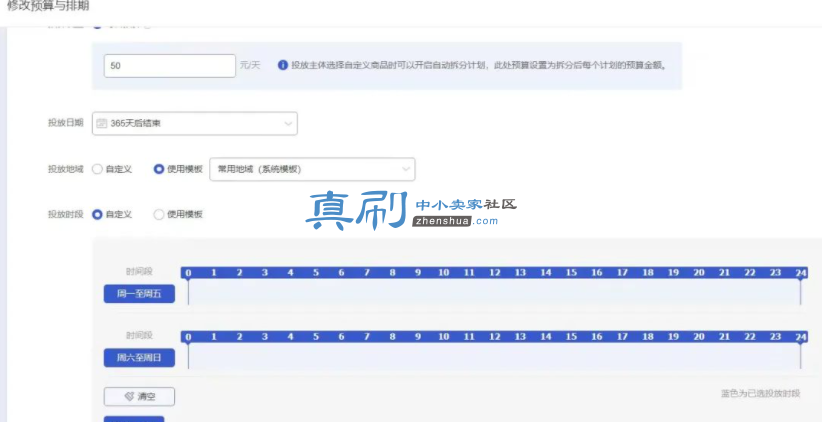Click the 时间段 label above 周六至周日

(139, 336)
